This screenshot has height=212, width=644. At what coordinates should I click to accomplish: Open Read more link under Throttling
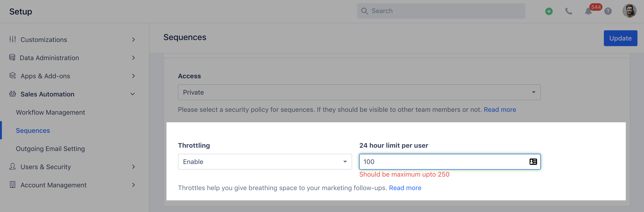(405, 188)
